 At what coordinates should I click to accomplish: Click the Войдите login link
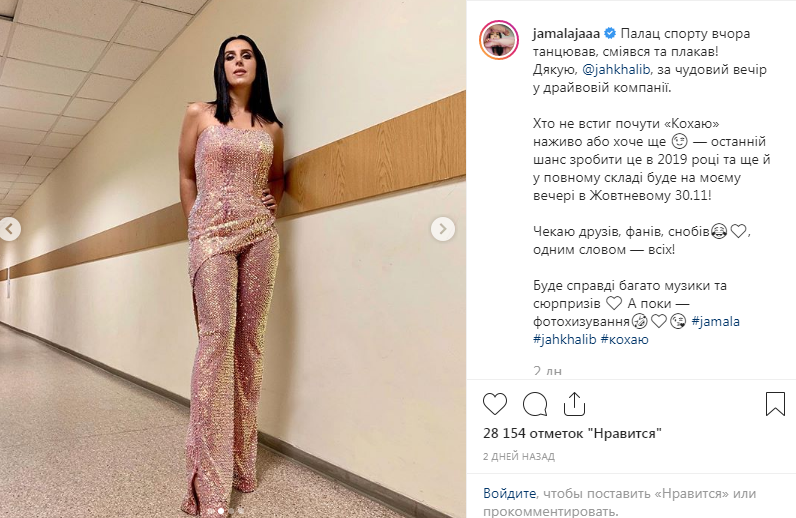[509, 493]
